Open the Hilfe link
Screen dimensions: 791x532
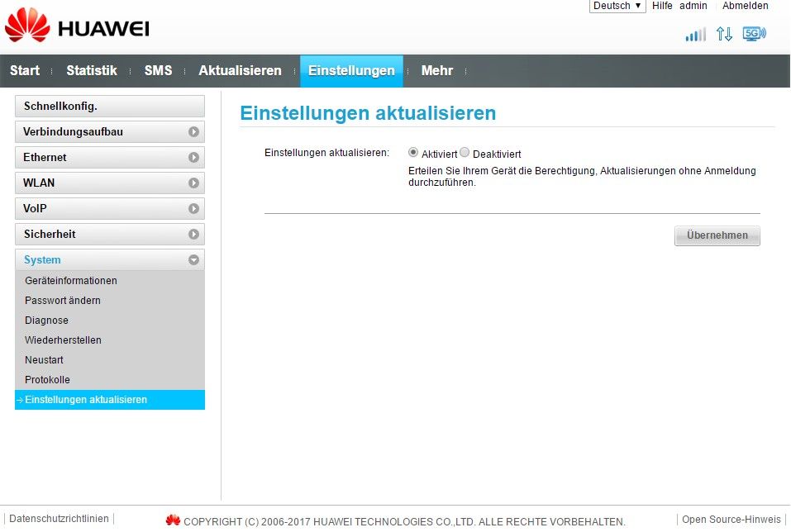tap(662, 6)
